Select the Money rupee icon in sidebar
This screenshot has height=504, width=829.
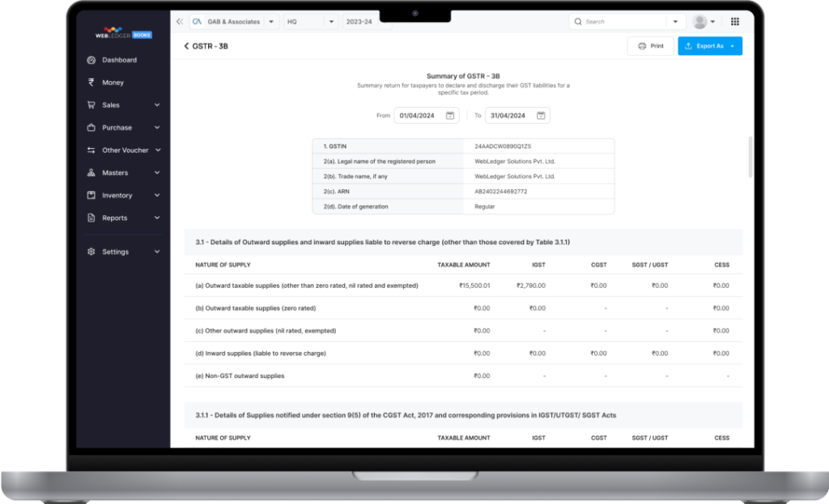pos(91,83)
